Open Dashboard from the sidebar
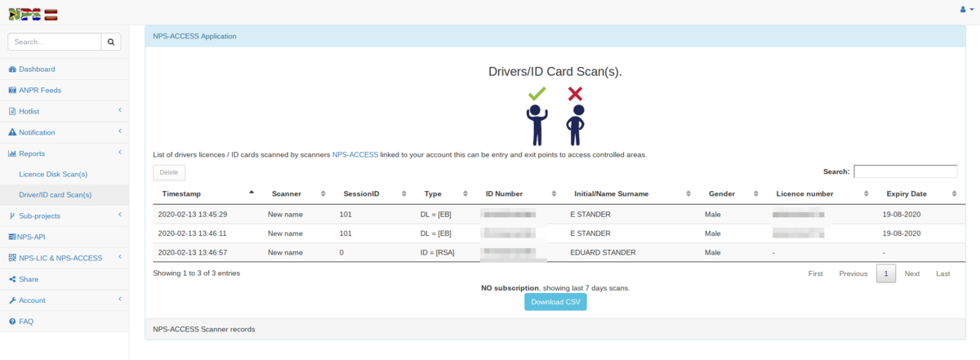980x360 pixels. coord(36,69)
